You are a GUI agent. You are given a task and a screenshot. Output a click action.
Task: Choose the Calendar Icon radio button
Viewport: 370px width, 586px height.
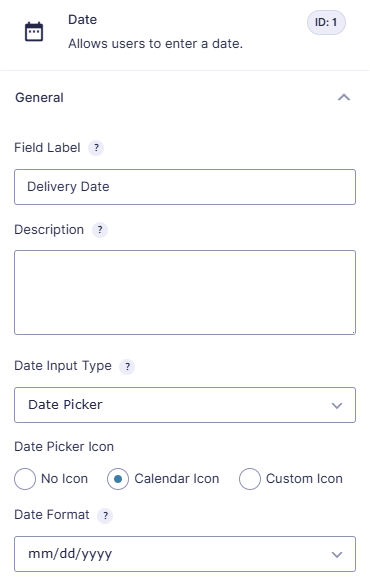click(118, 479)
